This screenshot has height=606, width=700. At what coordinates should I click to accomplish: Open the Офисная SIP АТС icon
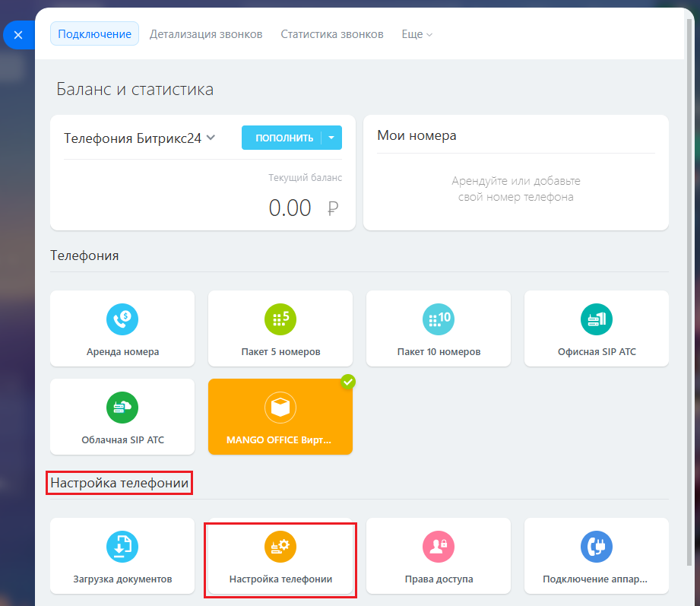click(x=597, y=319)
